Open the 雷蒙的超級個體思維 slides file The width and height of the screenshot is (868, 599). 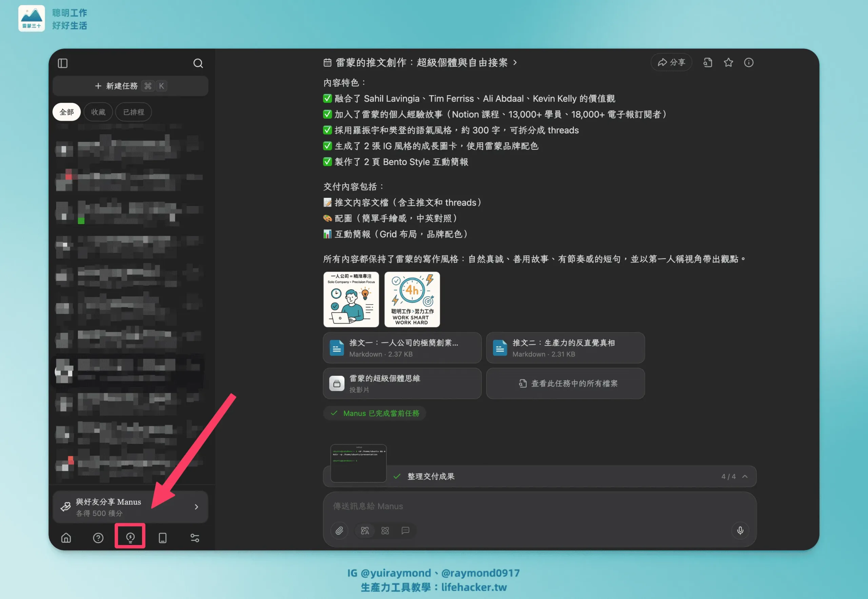click(x=402, y=384)
